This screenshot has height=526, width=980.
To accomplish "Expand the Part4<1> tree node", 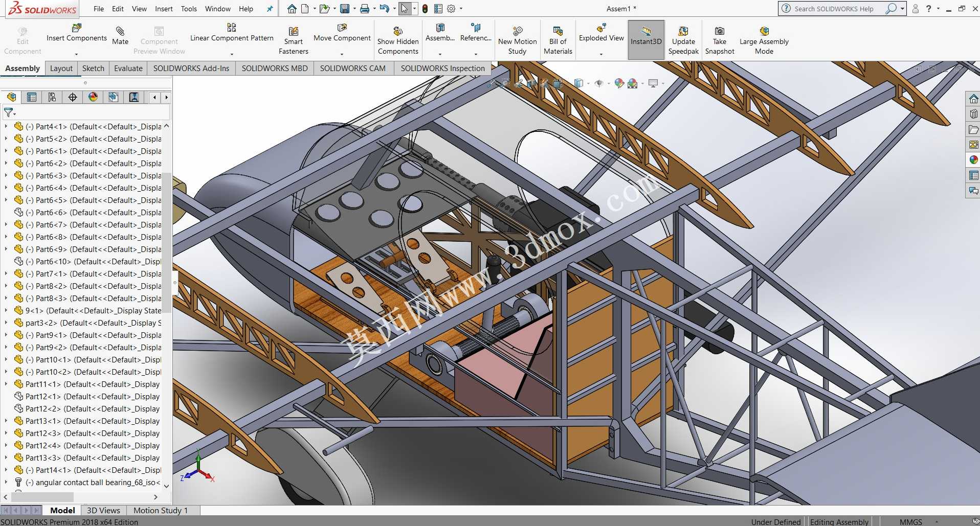I will pos(6,126).
